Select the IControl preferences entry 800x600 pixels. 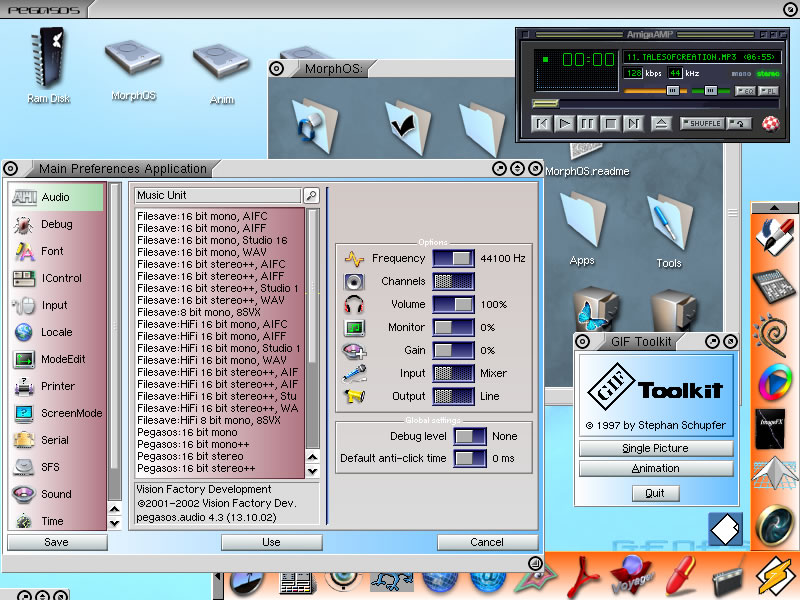57,278
